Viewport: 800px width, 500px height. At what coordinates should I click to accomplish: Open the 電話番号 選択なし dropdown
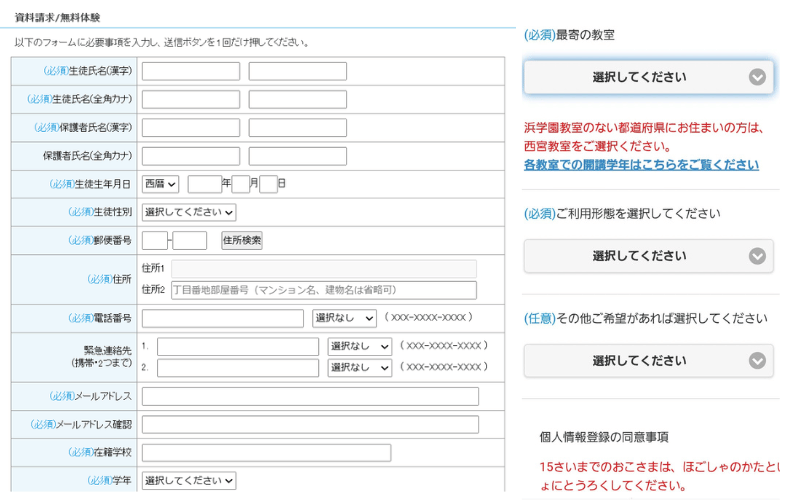(344, 318)
